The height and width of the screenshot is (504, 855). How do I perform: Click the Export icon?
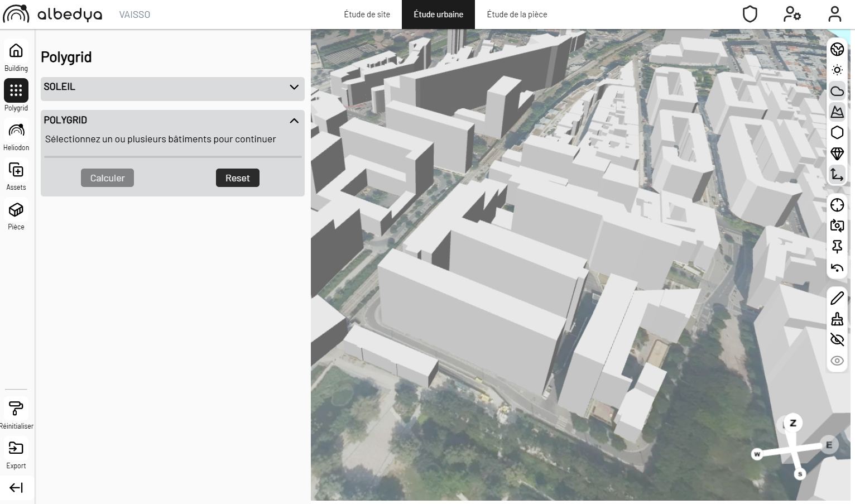click(x=16, y=448)
